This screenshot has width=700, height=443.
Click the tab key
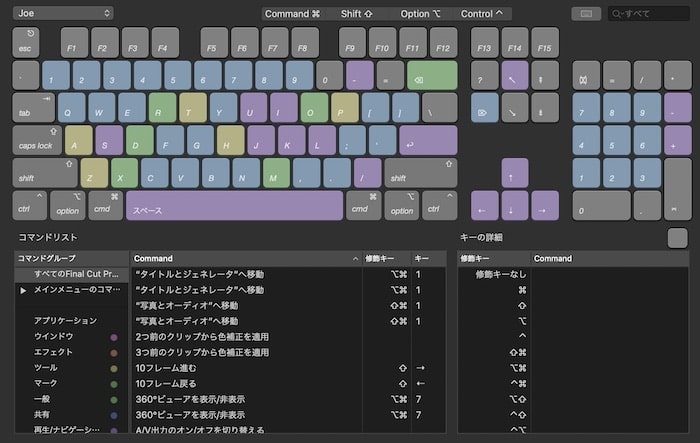pyautogui.click(x=34, y=108)
